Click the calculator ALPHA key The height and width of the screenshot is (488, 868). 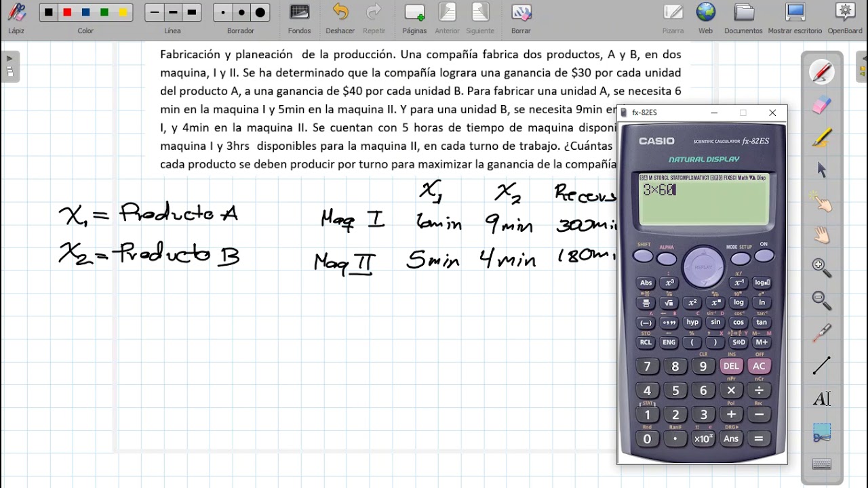click(x=667, y=259)
